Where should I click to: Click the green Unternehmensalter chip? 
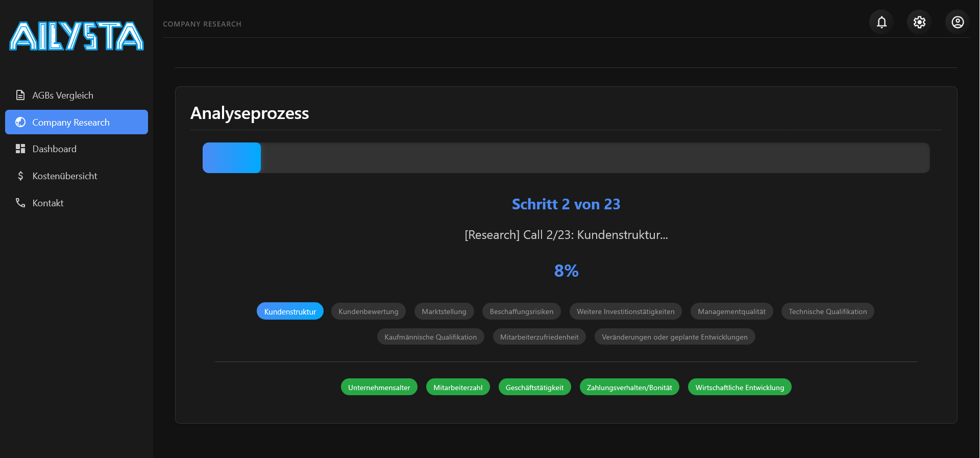pos(379,388)
